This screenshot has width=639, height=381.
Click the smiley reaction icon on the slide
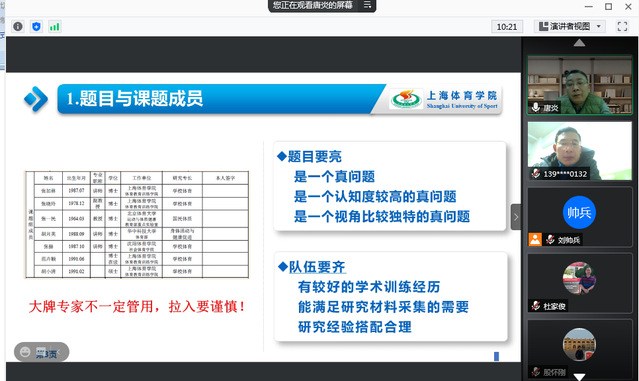click(25, 352)
